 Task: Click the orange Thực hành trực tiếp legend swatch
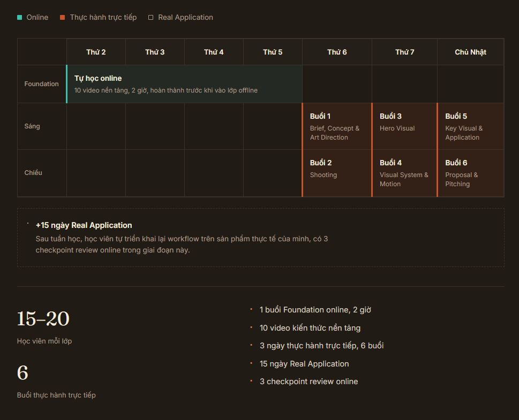coord(62,18)
